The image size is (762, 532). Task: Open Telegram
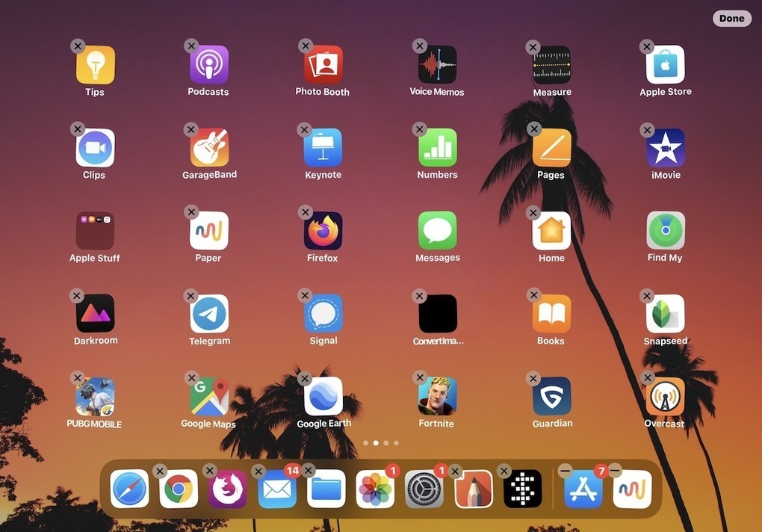tap(209, 314)
